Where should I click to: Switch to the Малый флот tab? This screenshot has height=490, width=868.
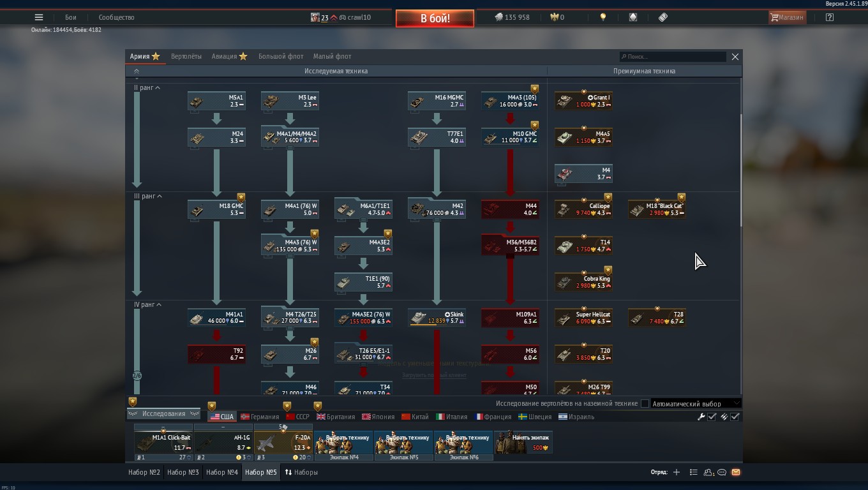click(x=332, y=56)
